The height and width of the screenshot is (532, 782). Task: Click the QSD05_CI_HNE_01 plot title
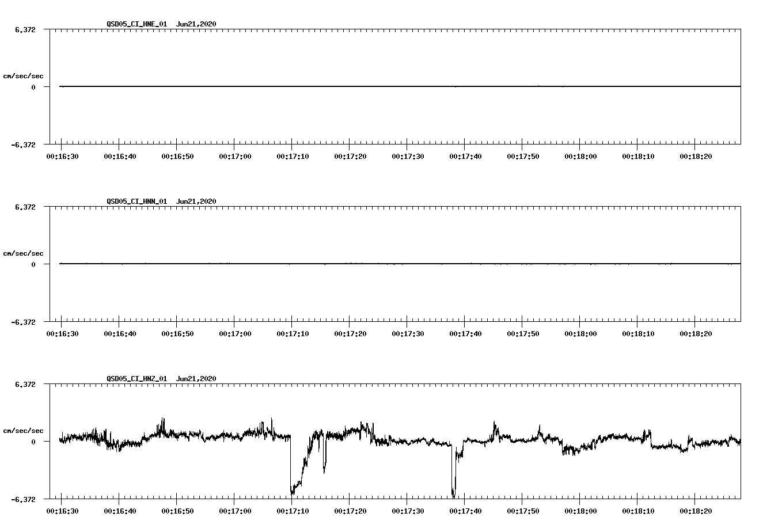coord(137,24)
